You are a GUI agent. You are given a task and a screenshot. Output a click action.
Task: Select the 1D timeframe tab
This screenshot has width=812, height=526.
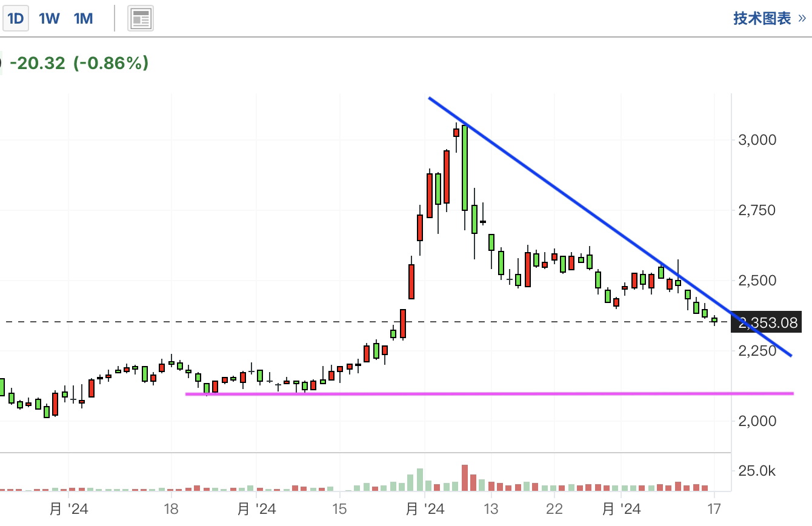15,19
